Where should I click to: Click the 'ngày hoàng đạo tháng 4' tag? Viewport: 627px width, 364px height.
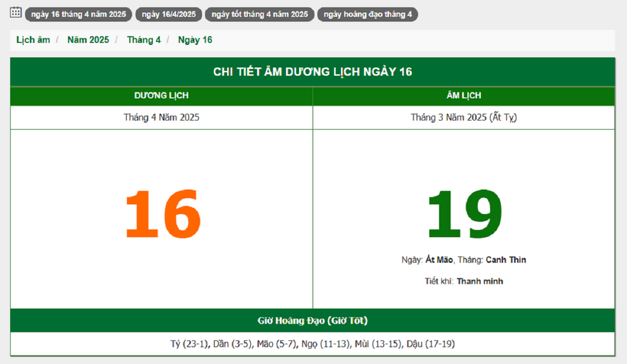(x=367, y=15)
